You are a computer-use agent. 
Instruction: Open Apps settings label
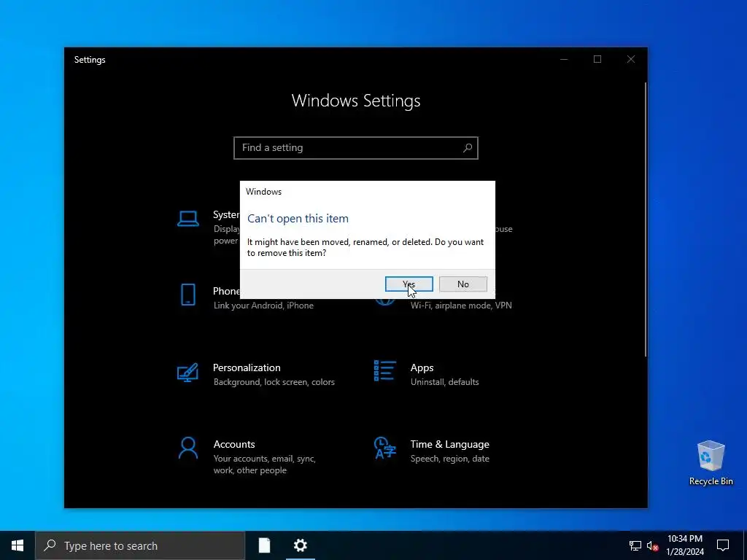[422, 367]
